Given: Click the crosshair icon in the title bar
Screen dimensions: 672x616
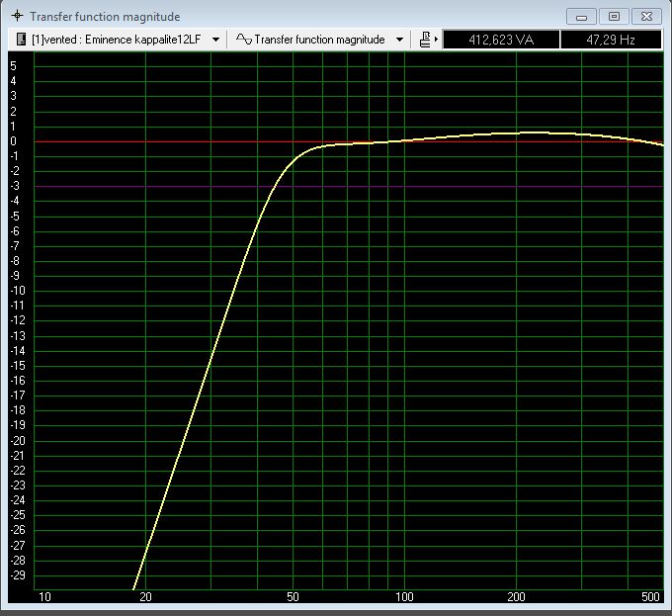Looking at the screenshot, I should point(17,17).
